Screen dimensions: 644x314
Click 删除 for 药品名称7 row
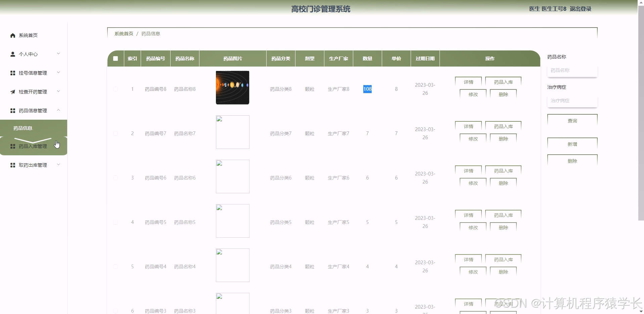(503, 139)
